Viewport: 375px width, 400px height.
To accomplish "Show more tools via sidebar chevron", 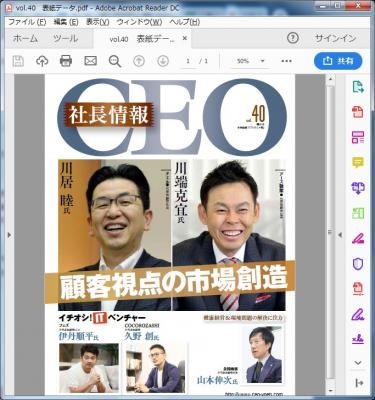I will (358, 363).
